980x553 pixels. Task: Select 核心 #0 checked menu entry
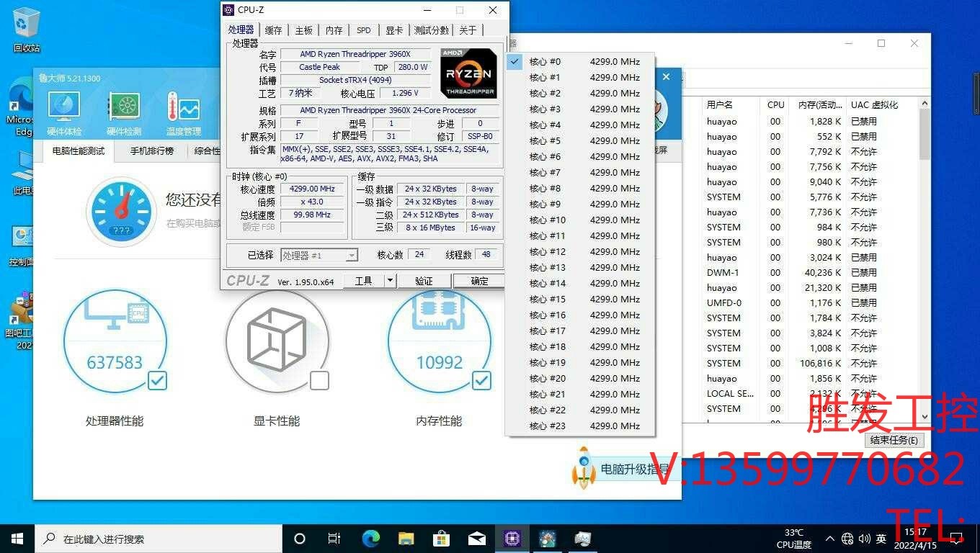(580, 61)
